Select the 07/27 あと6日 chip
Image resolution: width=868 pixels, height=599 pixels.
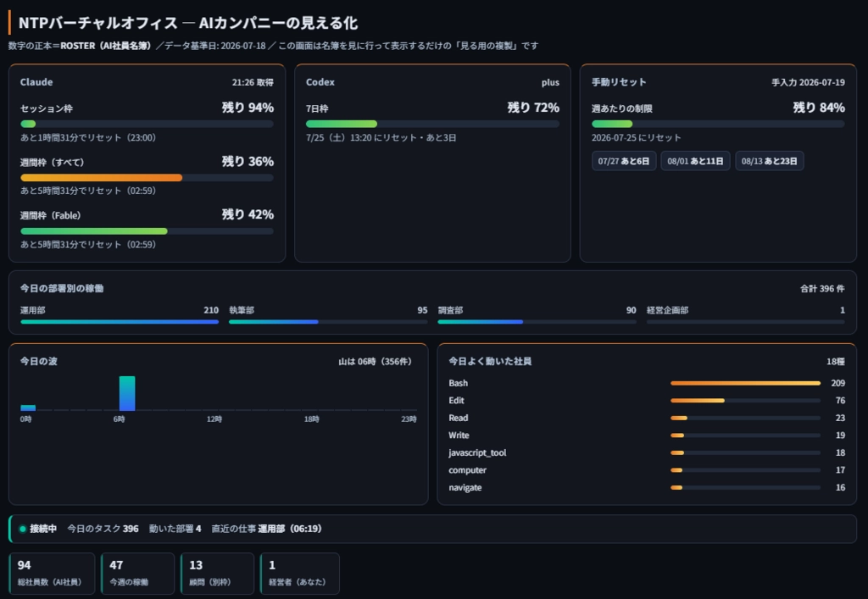[x=624, y=161]
